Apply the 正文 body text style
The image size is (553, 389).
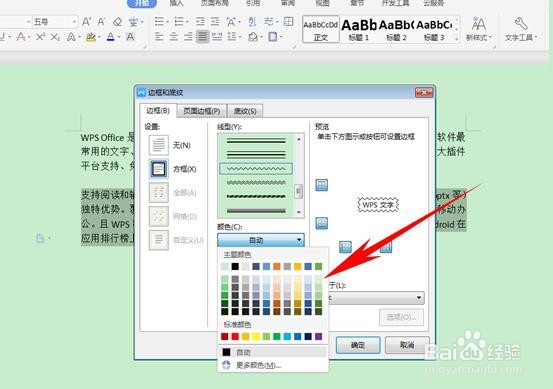point(321,29)
